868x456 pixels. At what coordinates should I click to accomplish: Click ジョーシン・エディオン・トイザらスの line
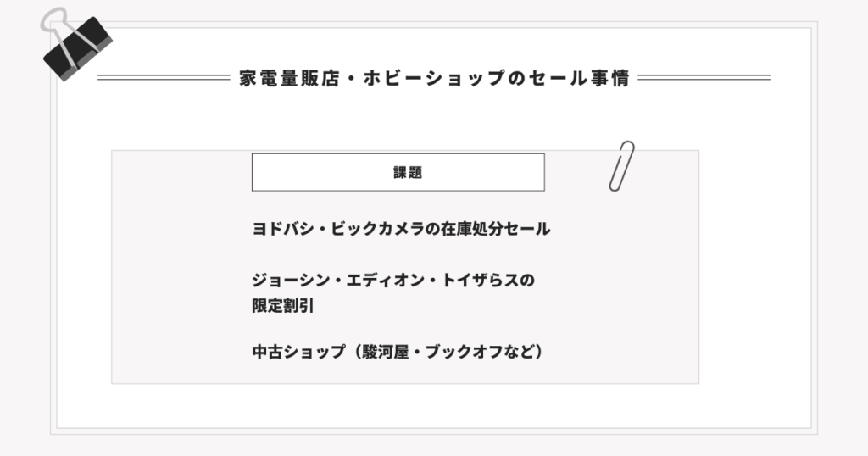(x=393, y=281)
